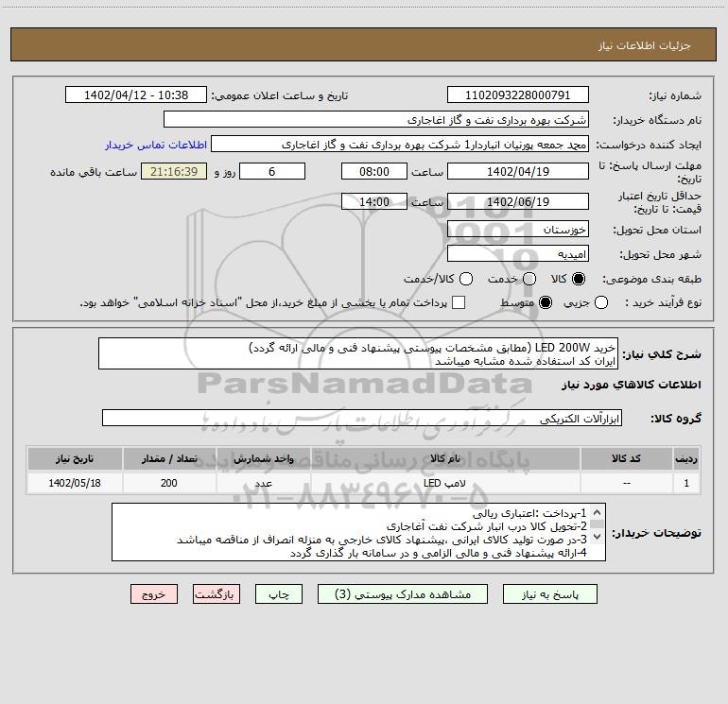Click the validity time field 14:00

pyautogui.click(x=374, y=201)
